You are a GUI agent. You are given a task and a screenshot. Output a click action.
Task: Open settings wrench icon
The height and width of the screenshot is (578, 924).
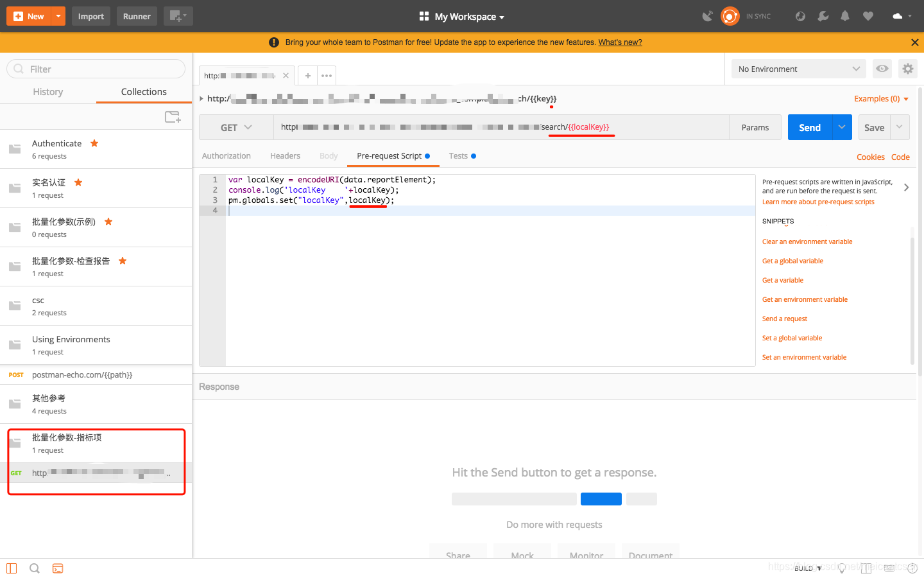pyautogui.click(x=823, y=16)
